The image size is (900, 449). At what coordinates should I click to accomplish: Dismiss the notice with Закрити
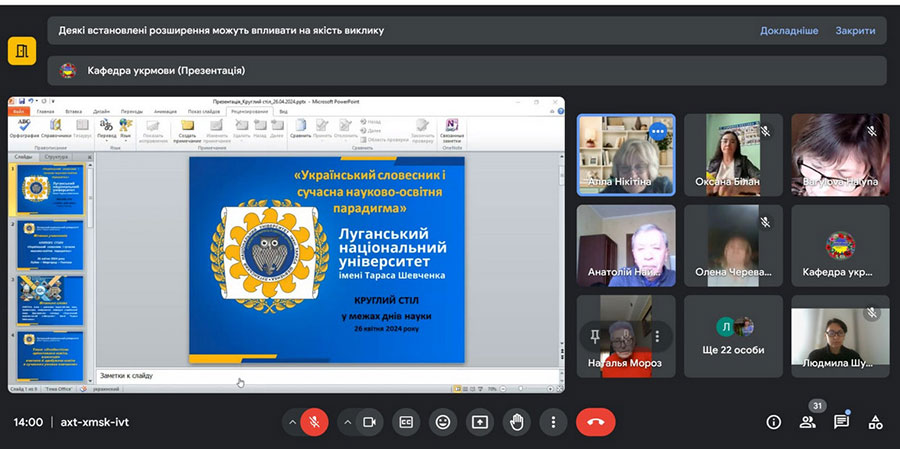tap(855, 30)
